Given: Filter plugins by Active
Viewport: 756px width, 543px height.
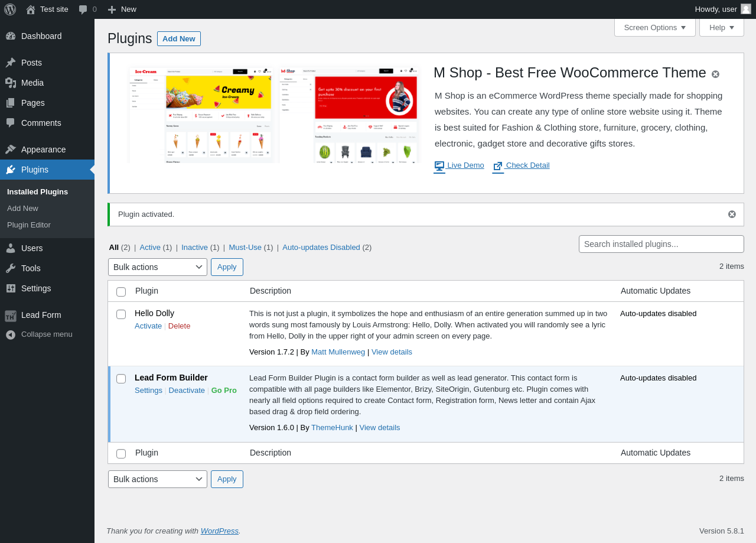Looking at the screenshot, I should pyautogui.click(x=150, y=248).
